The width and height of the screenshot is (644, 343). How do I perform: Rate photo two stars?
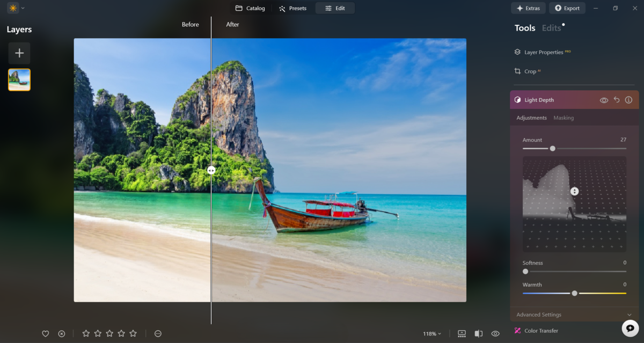coord(98,333)
